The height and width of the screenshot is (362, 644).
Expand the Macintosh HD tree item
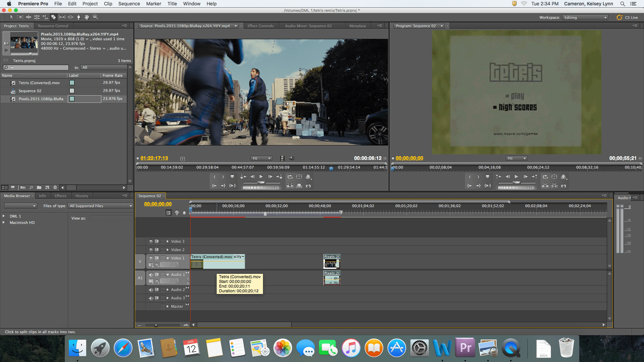tap(4, 223)
